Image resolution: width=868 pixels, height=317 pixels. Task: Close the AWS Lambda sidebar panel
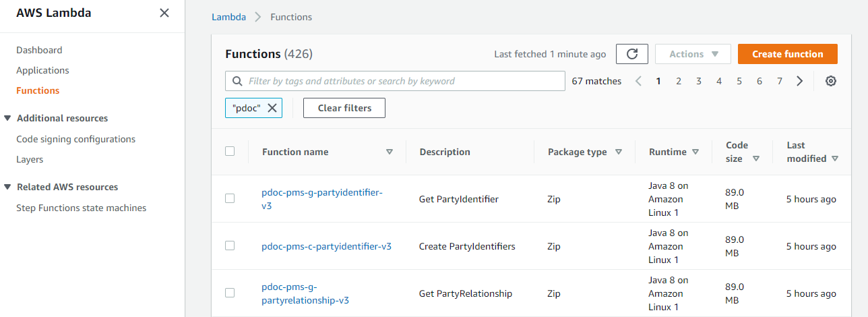[x=164, y=13]
